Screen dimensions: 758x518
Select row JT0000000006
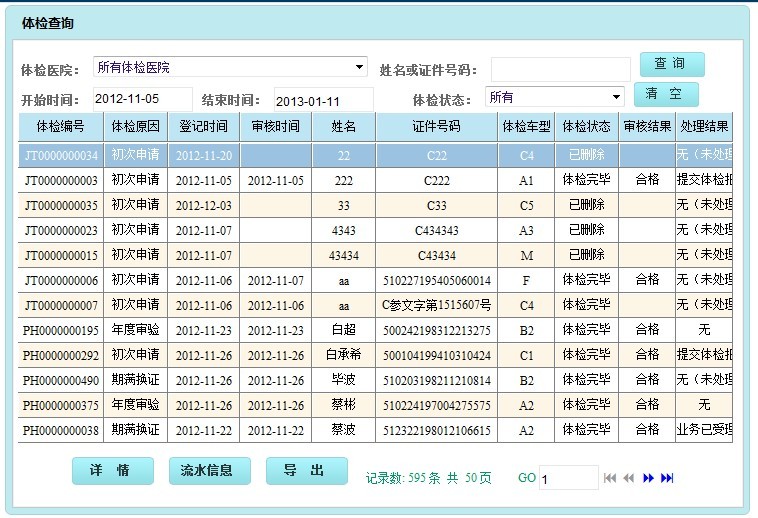tap(375, 280)
